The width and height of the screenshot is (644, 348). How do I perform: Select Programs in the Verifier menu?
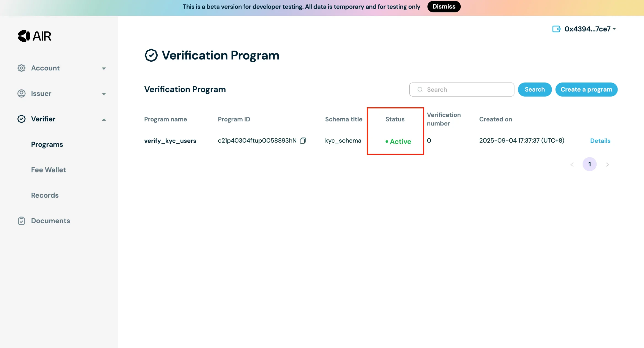pyautogui.click(x=47, y=144)
